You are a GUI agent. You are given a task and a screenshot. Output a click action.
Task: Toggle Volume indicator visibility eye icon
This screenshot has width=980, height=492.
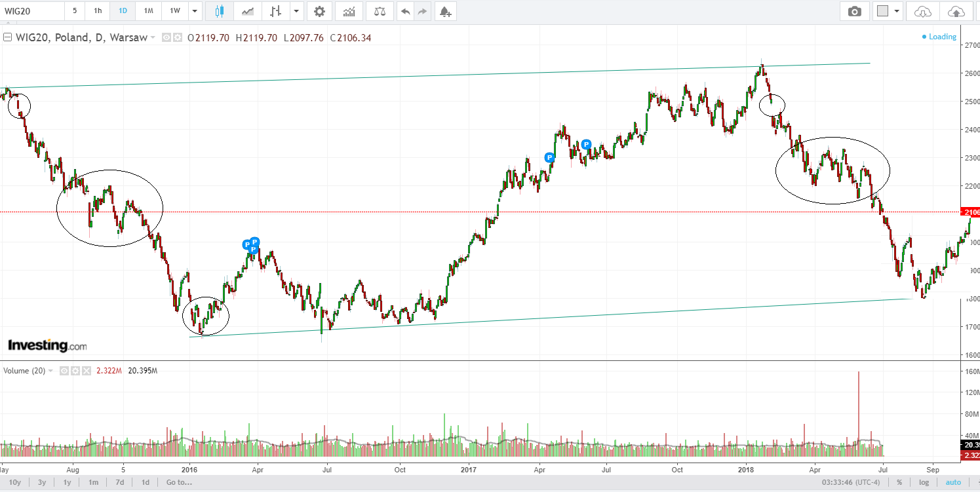pyautogui.click(x=64, y=371)
